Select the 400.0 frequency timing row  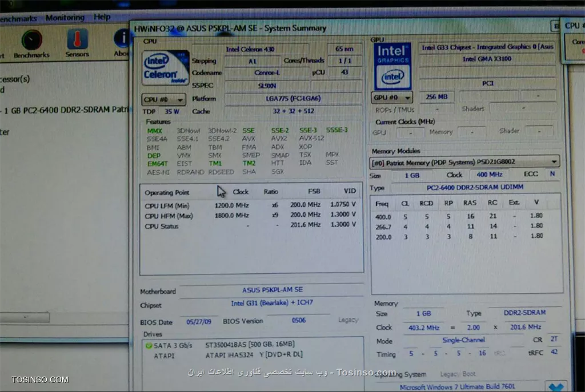(459, 216)
